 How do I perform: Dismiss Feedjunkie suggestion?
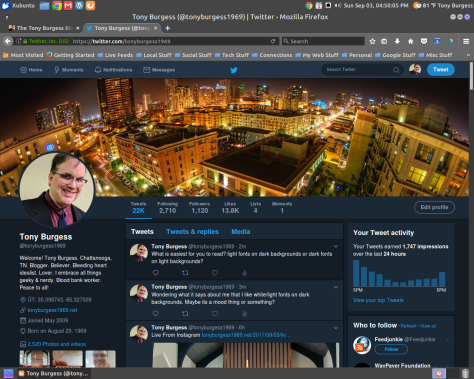click(447, 340)
